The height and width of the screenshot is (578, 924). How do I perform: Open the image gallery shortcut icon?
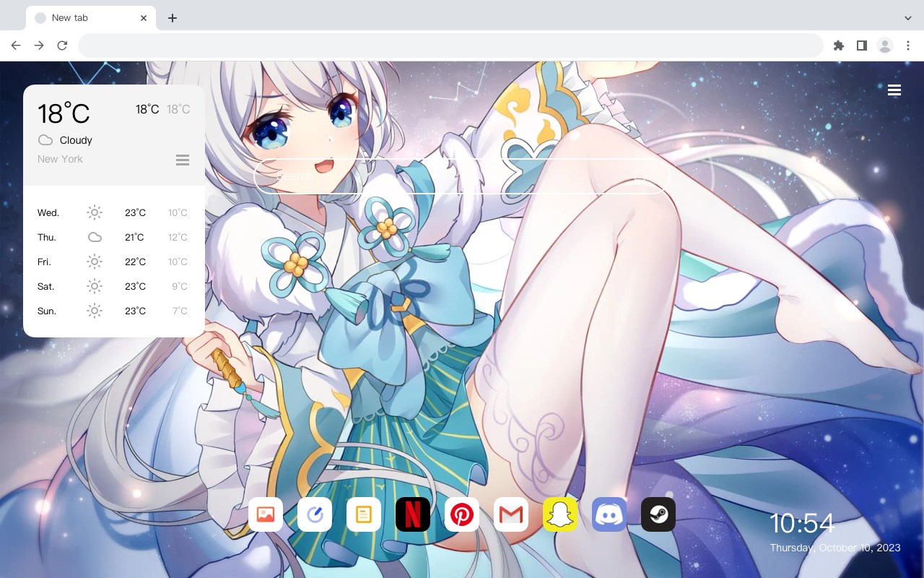266,514
